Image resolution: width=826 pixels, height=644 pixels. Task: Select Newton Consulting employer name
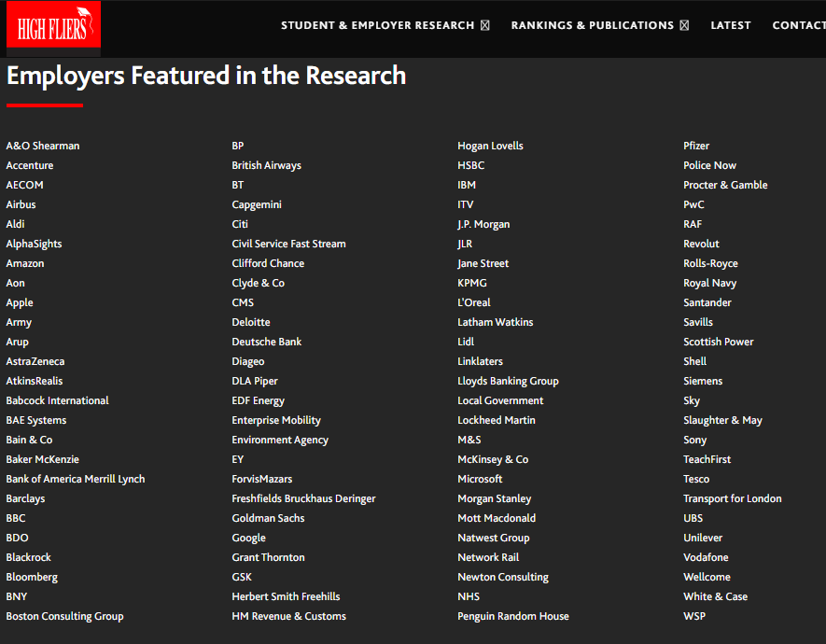502,577
